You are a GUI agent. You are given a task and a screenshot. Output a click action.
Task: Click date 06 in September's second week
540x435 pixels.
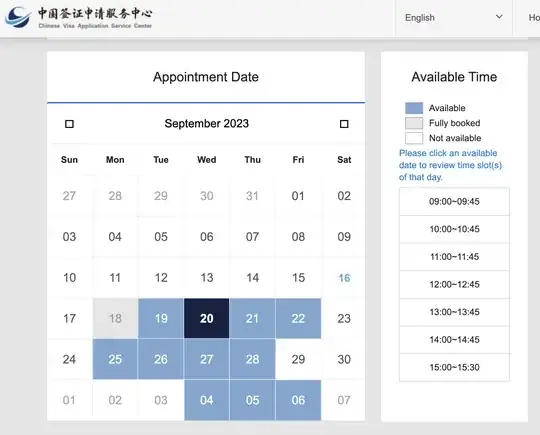tap(207, 237)
